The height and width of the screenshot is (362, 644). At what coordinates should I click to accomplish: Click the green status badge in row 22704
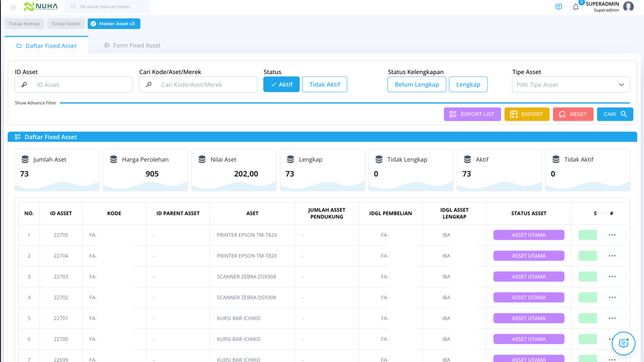[588, 256]
